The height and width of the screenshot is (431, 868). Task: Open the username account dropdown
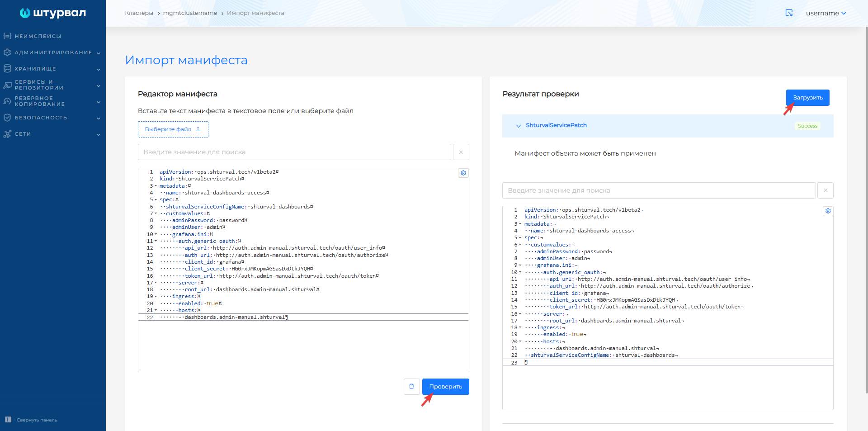tap(826, 13)
